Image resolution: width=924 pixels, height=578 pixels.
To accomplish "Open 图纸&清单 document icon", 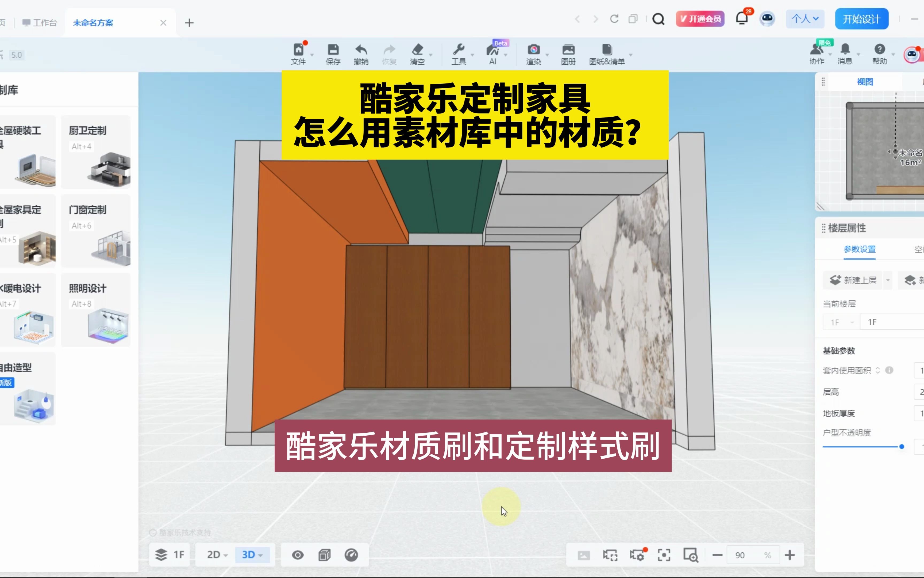I will [x=607, y=50].
